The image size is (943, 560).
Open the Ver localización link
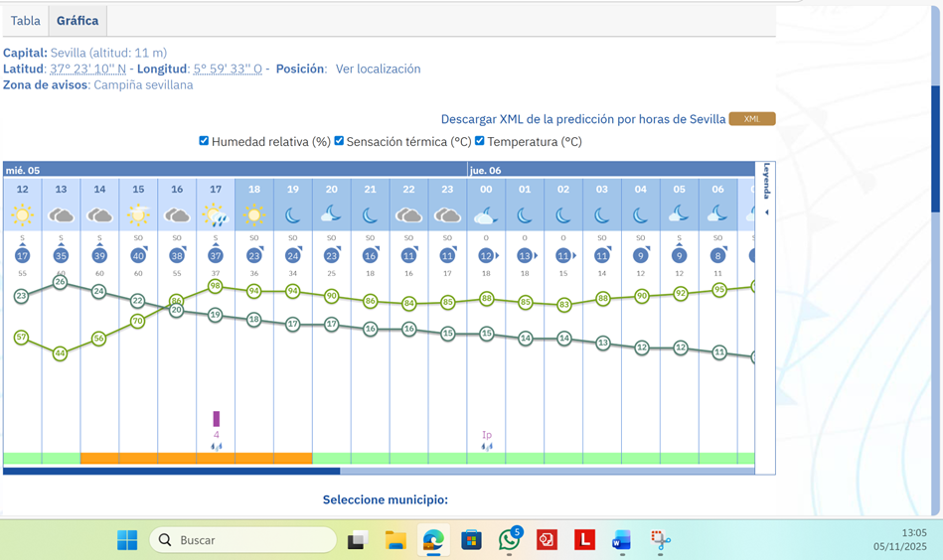click(x=378, y=69)
